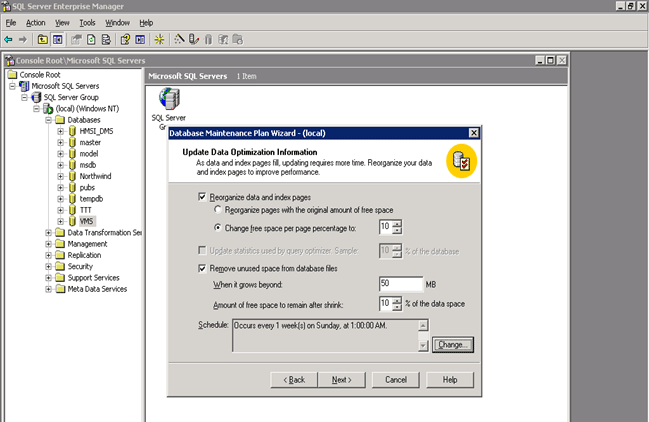Image resolution: width=649 pixels, height=422 pixels.
Task: Open the Help menu
Action: 146,23
